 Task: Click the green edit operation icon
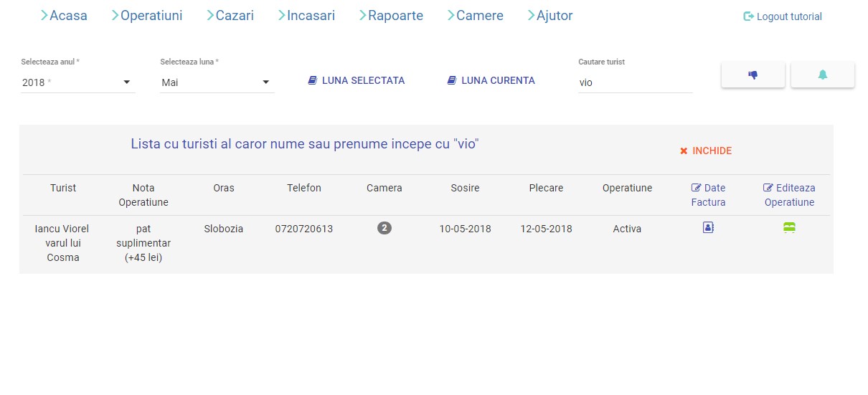tap(789, 228)
